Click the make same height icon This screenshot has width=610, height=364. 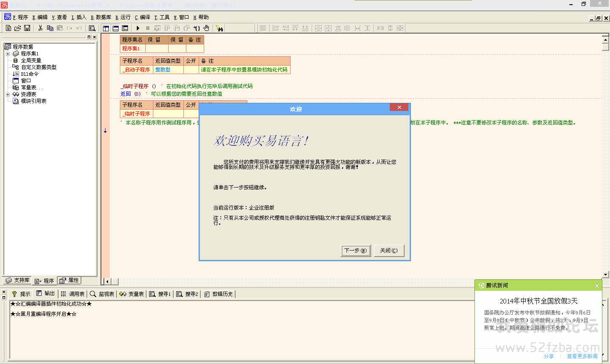[390, 28]
